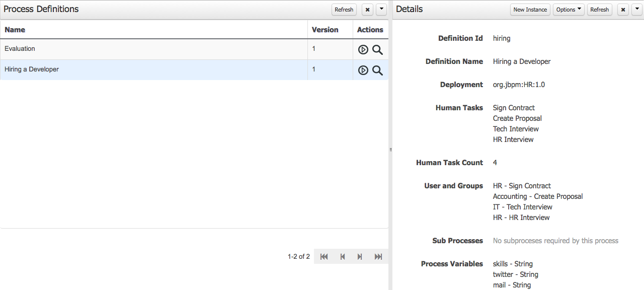Go to next page of definitions

pyautogui.click(x=360, y=257)
